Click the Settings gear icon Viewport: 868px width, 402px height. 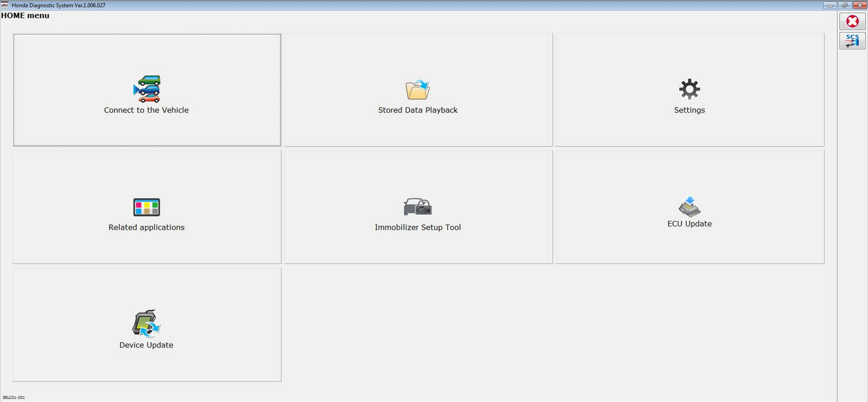pyautogui.click(x=689, y=89)
